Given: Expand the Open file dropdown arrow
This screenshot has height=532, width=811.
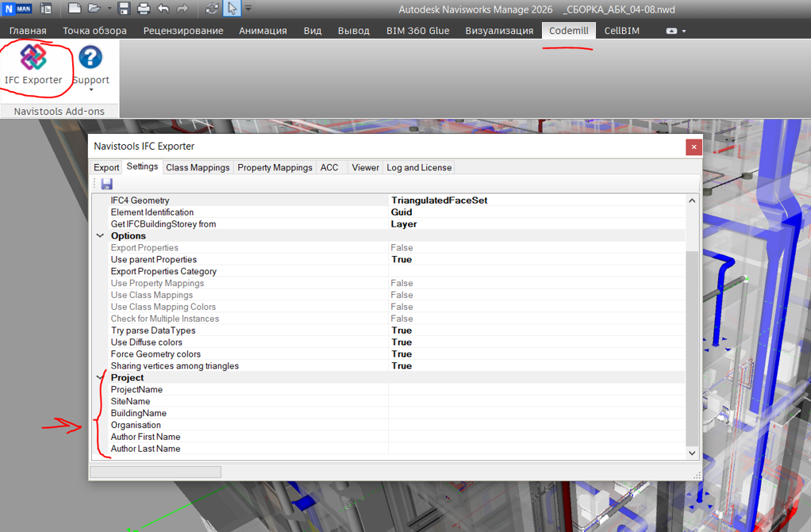Looking at the screenshot, I should click(x=110, y=8).
